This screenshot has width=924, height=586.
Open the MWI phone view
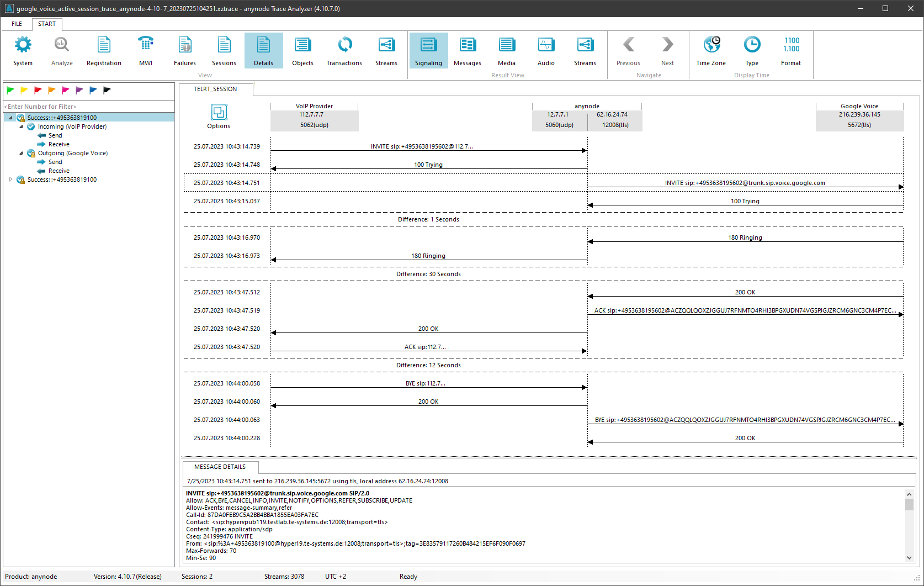pyautogui.click(x=146, y=51)
